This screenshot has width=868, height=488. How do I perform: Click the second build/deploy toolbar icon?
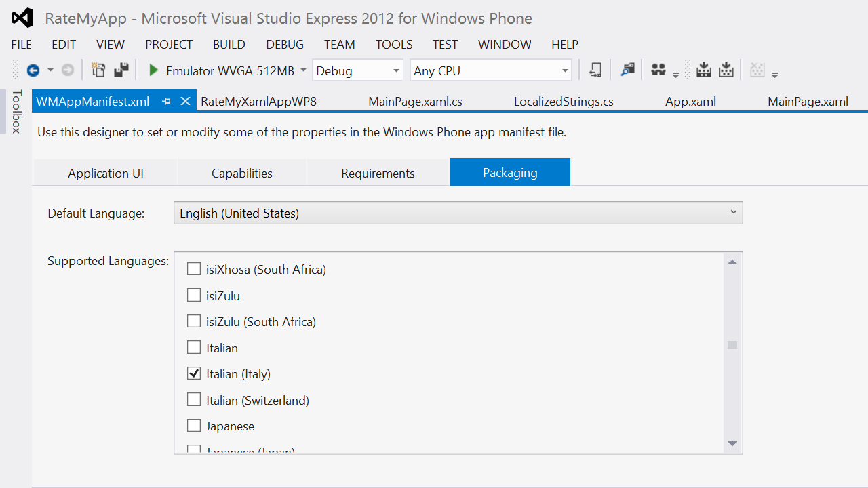click(x=726, y=70)
